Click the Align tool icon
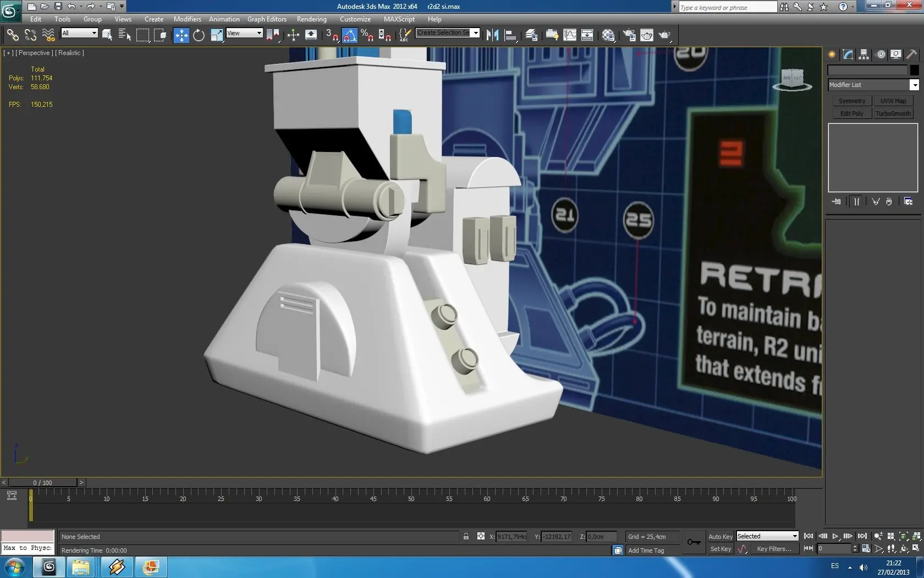 pos(510,35)
